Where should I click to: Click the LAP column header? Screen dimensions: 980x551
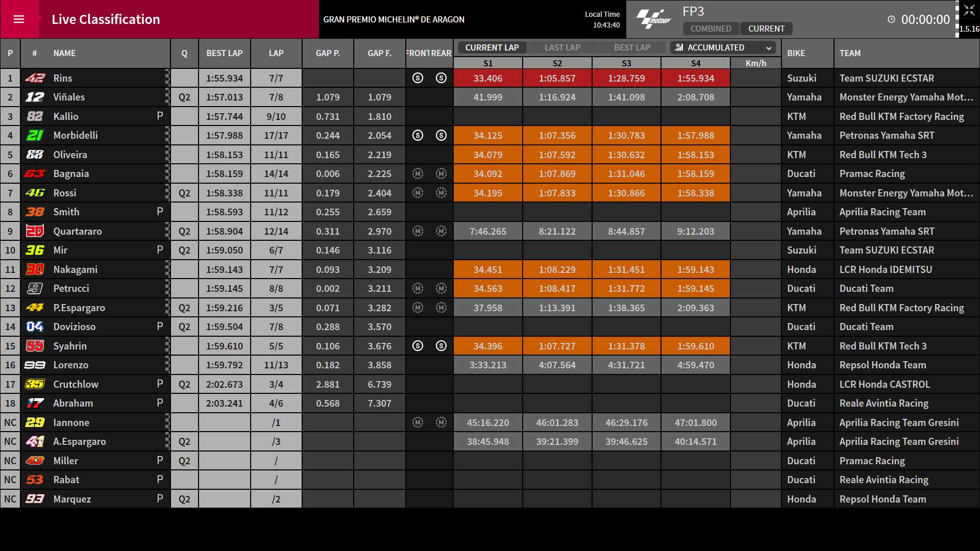(x=276, y=53)
